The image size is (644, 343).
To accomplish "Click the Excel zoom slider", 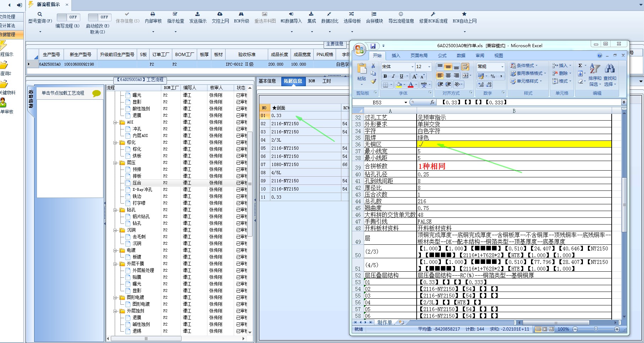I will (x=596, y=329).
